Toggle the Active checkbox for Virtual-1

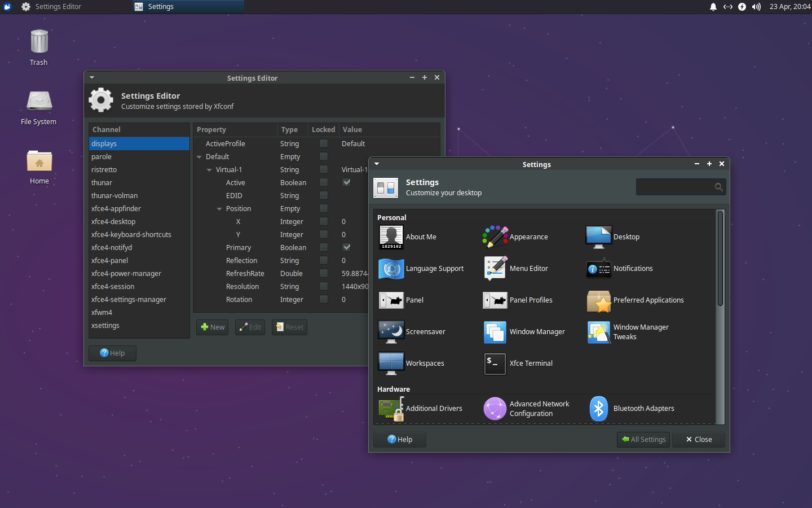point(346,182)
